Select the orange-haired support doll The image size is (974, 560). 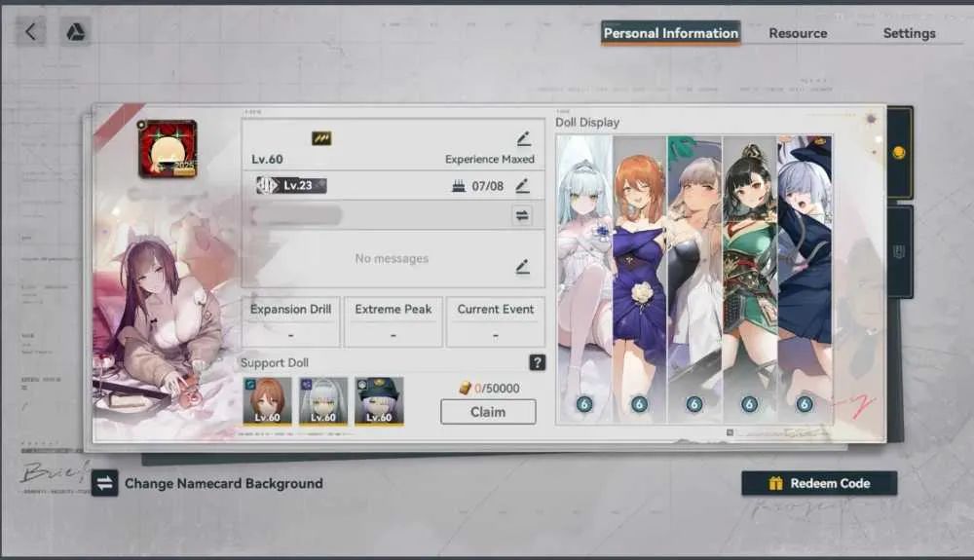pyautogui.click(x=267, y=400)
